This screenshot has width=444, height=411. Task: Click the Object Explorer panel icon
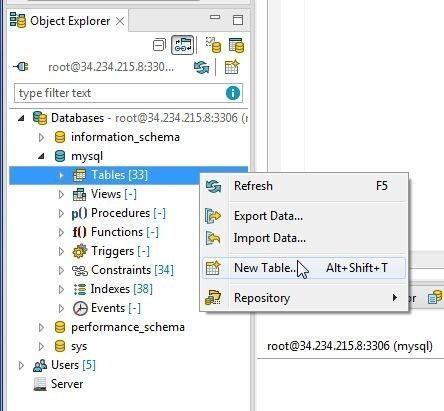[18, 20]
